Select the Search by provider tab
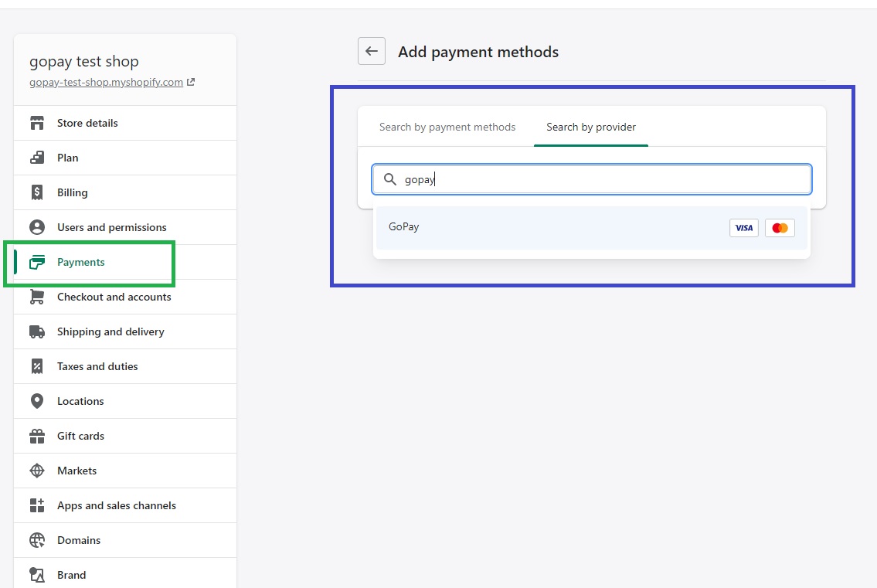The width and height of the screenshot is (877, 588). 591,127
